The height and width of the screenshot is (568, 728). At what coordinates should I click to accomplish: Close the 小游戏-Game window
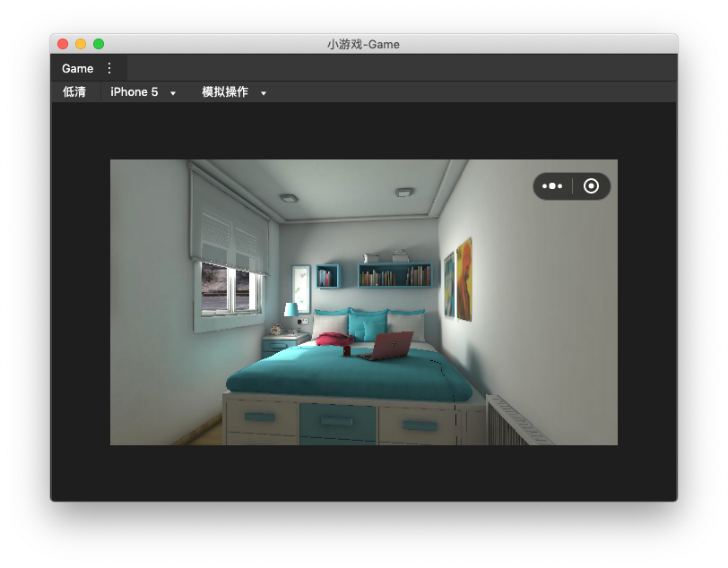(63, 44)
